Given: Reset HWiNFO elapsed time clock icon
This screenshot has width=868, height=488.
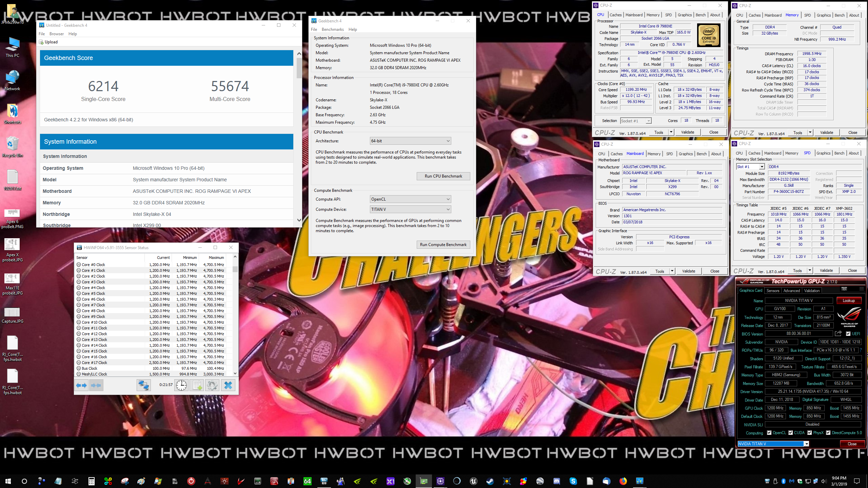Looking at the screenshot, I should [x=182, y=385].
